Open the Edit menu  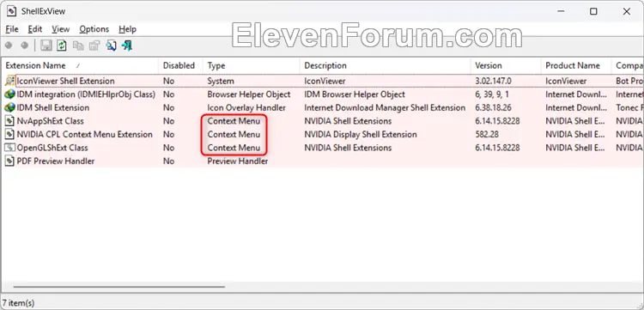point(35,29)
